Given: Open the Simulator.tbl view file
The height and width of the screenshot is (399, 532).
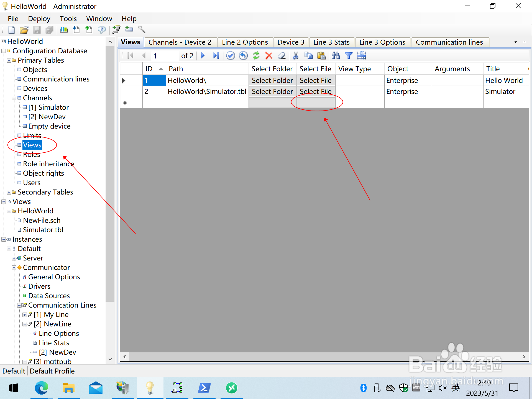Looking at the screenshot, I should 42,230.
